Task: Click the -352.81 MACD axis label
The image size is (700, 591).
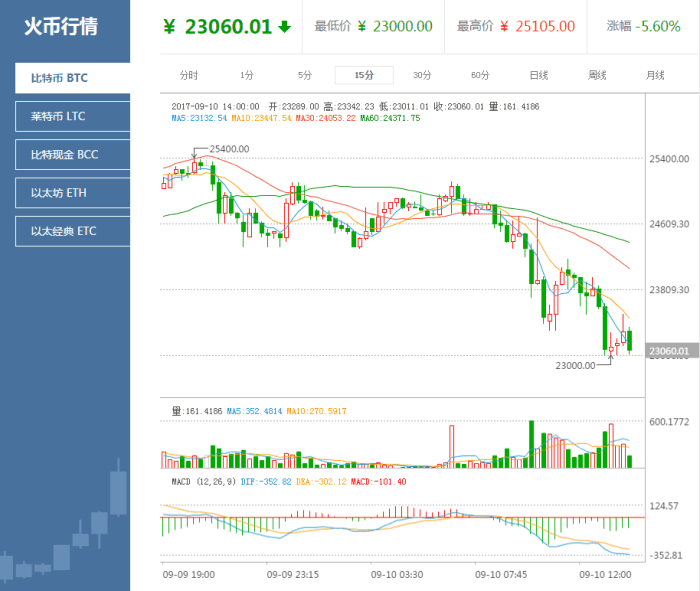Action: click(x=666, y=556)
